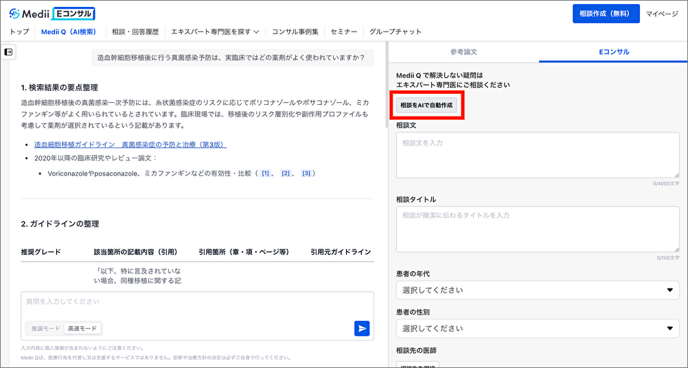
Task: Select 推論モード toggle option
Action: [x=45, y=328]
